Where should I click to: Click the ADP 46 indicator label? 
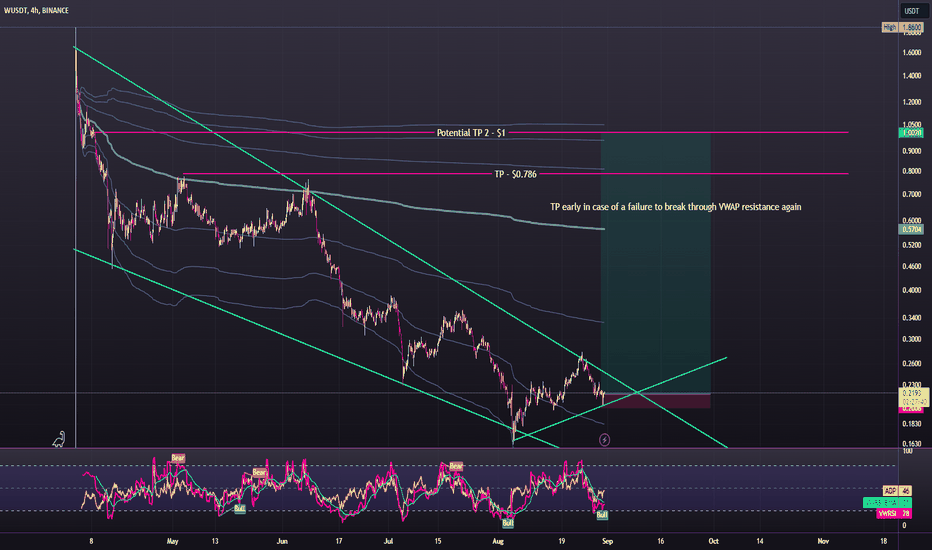pos(897,491)
